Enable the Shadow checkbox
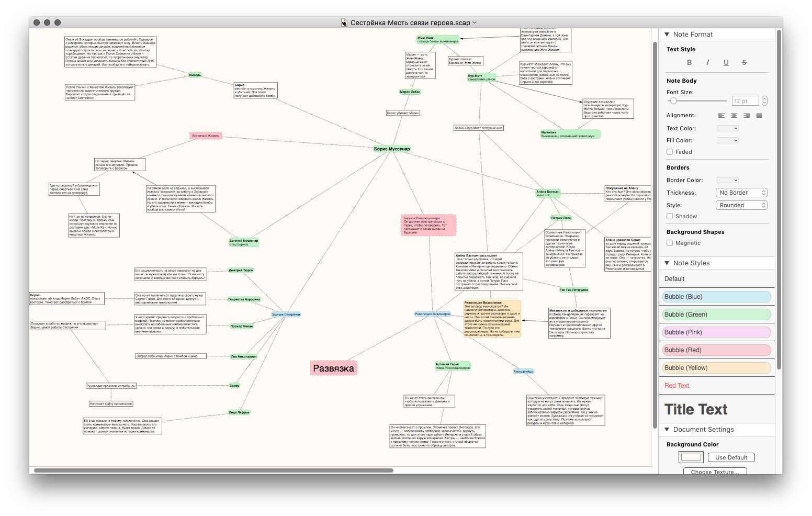 (670, 216)
